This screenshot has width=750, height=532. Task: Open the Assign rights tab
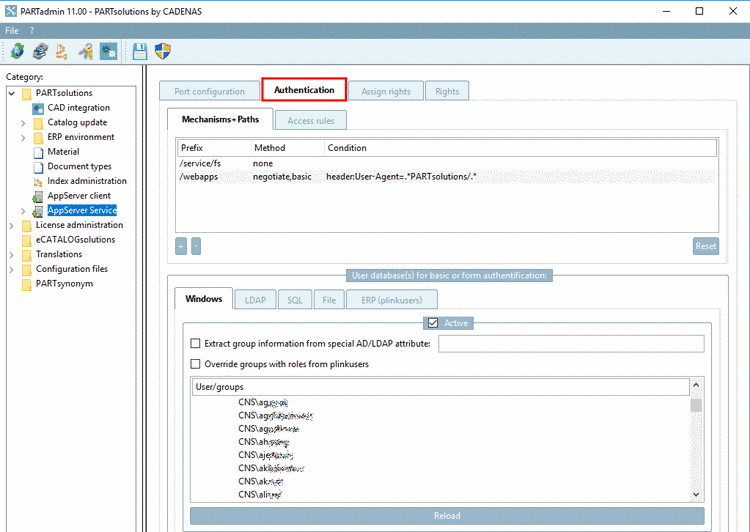[x=386, y=91]
